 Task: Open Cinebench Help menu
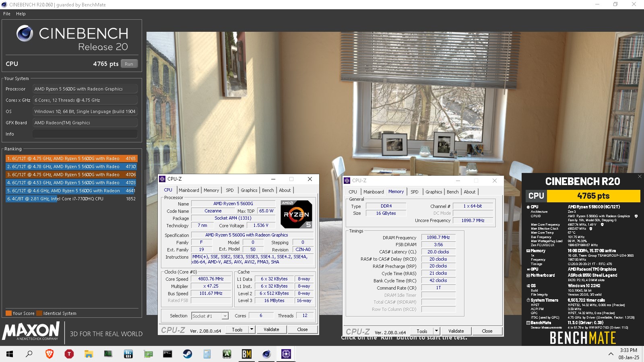21,14
